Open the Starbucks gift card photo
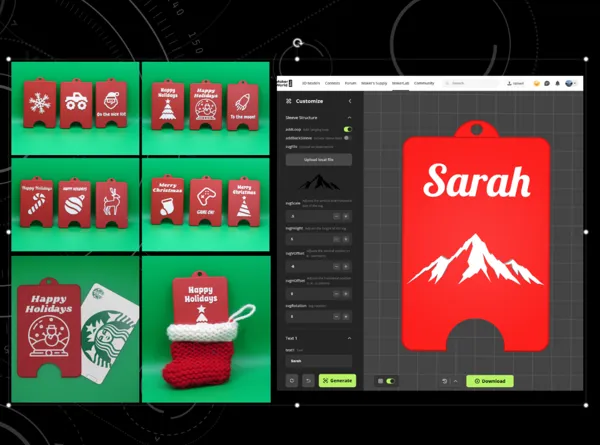The width and height of the screenshot is (600, 445). (x=75, y=329)
